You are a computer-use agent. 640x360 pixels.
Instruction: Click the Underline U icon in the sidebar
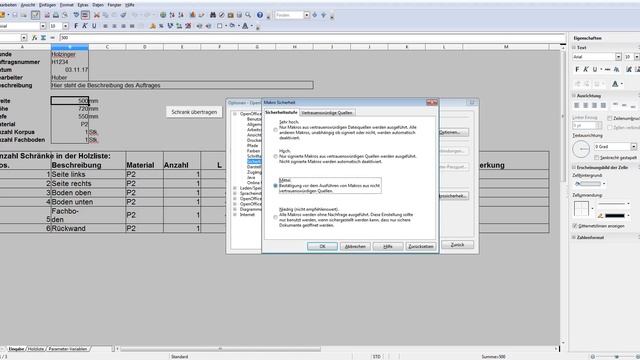point(595,69)
